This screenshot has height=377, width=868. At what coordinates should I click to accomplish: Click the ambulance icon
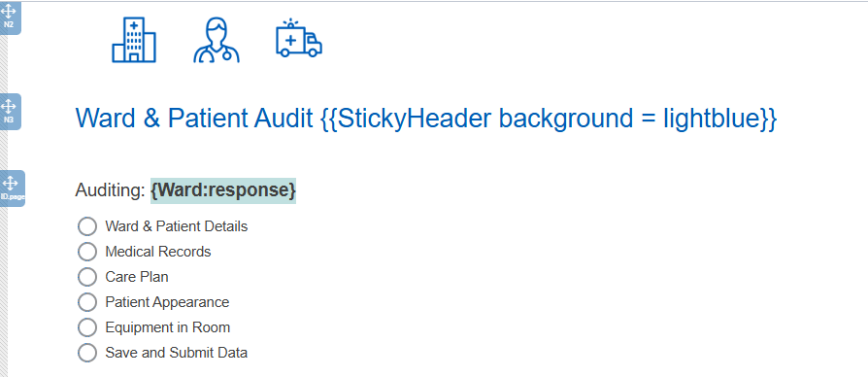(299, 38)
